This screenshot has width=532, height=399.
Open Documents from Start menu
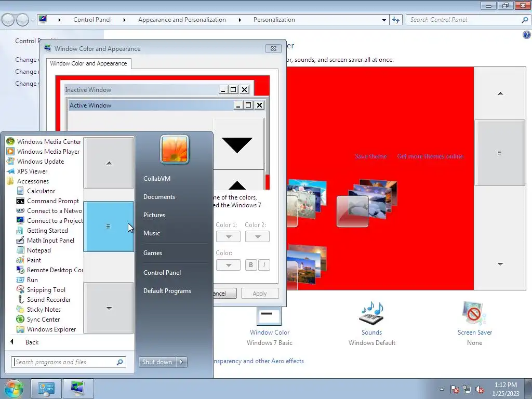pyautogui.click(x=159, y=197)
